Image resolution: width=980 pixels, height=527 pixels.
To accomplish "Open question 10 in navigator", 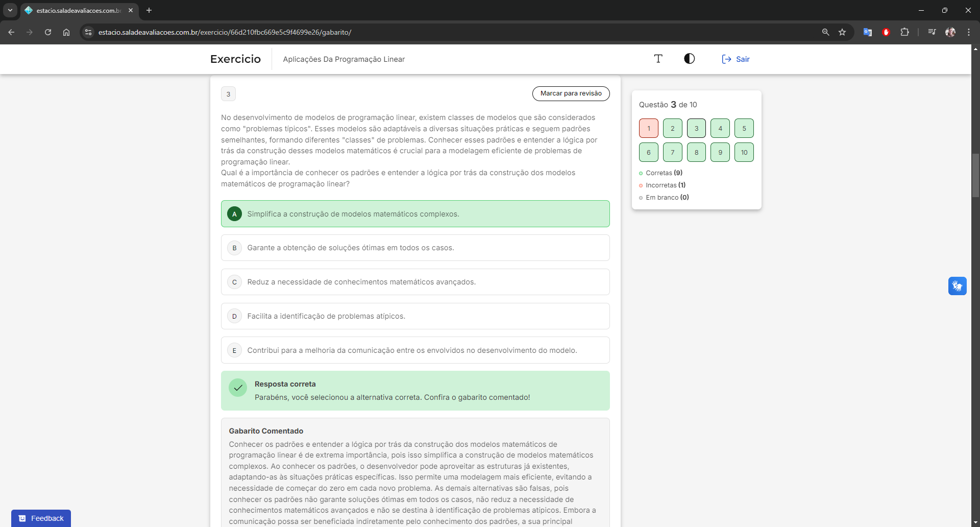I will click(x=744, y=152).
